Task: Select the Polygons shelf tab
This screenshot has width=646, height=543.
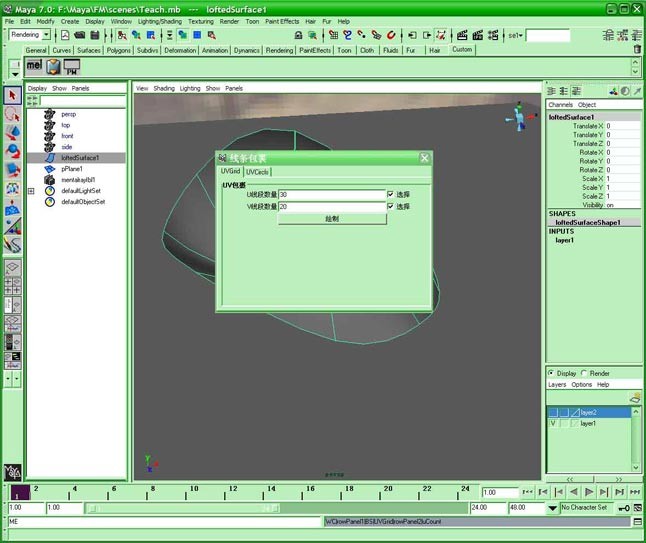Action: click(x=118, y=50)
